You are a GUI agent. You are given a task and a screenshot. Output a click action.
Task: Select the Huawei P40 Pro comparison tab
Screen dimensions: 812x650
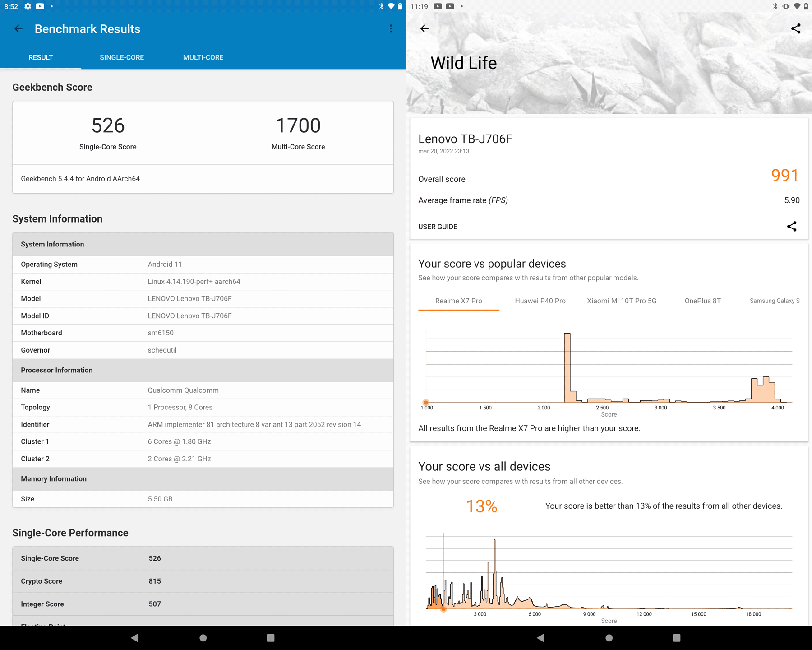pyautogui.click(x=540, y=301)
